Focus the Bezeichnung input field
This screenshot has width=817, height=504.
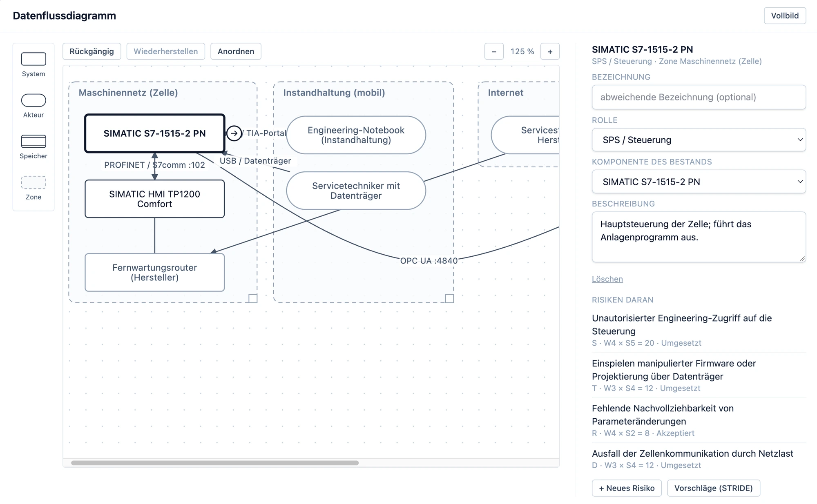point(699,97)
